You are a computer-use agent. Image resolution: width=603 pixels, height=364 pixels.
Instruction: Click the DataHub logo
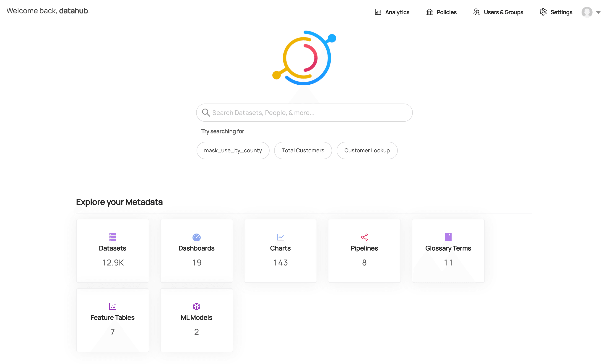click(304, 58)
